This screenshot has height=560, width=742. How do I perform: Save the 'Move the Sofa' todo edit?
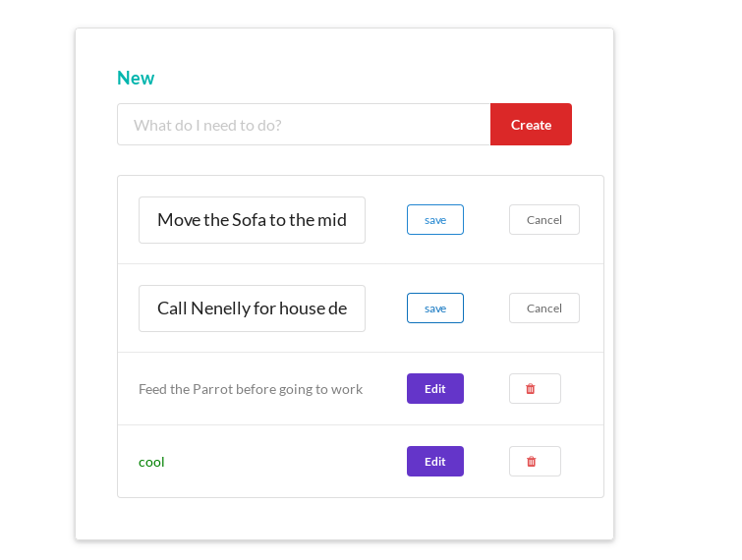(x=434, y=220)
